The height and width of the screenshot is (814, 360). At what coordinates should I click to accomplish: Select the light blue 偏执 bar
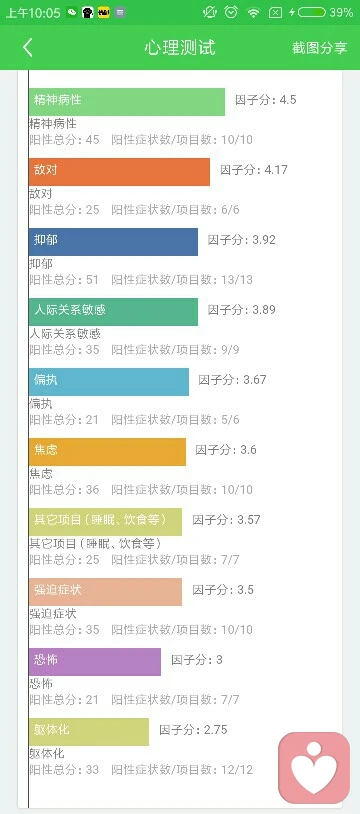pos(109,382)
